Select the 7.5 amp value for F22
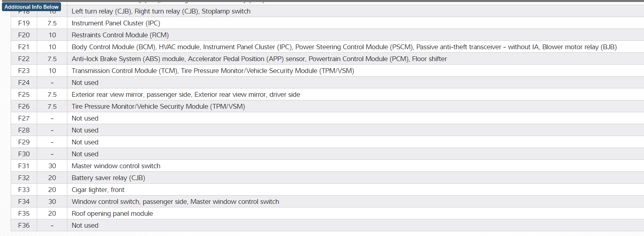This screenshot has height=236, width=644. [52, 59]
